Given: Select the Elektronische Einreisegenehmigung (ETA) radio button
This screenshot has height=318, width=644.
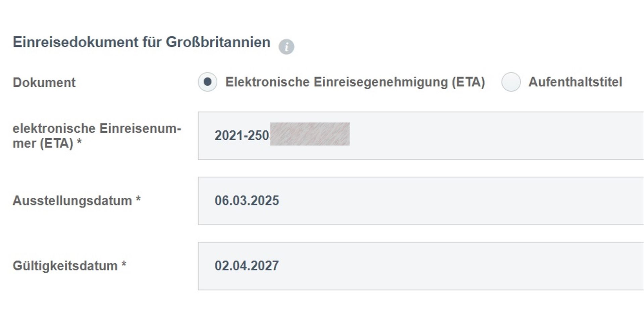Looking at the screenshot, I should click(208, 82).
